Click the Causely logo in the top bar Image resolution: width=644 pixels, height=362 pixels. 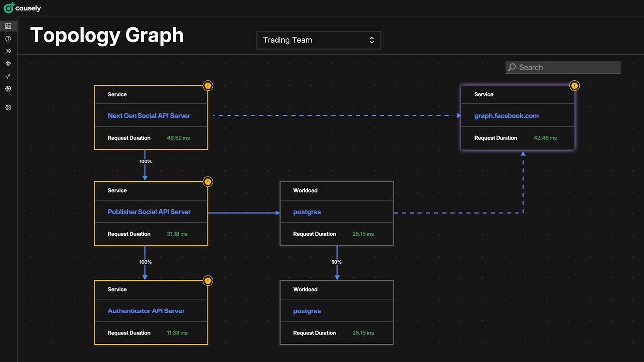pyautogui.click(x=22, y=7)
